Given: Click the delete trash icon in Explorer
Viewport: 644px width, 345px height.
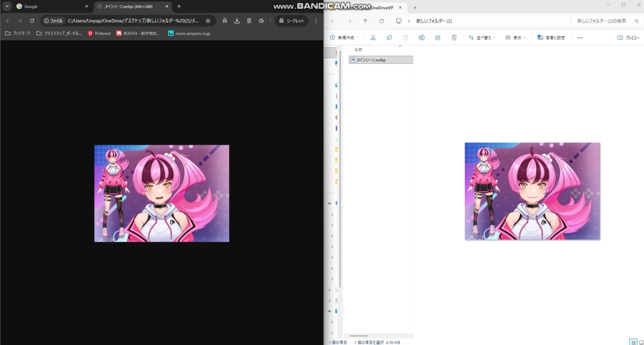Looking at the screenshot, I should point(454,38).
